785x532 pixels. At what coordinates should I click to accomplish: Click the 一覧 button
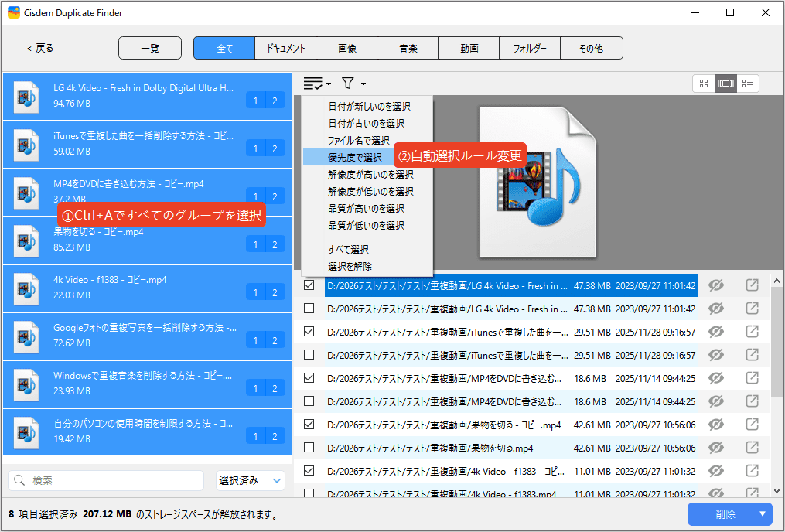(150, 48)
